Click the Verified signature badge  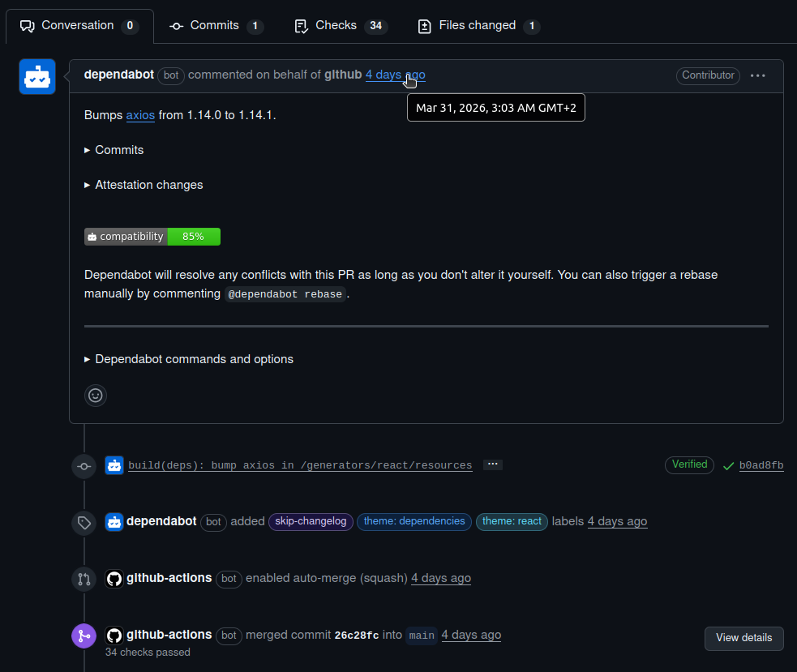pos(690,464)
